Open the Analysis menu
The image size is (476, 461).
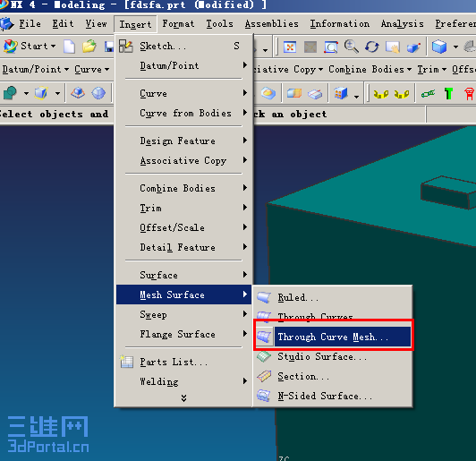pos(403,23)
